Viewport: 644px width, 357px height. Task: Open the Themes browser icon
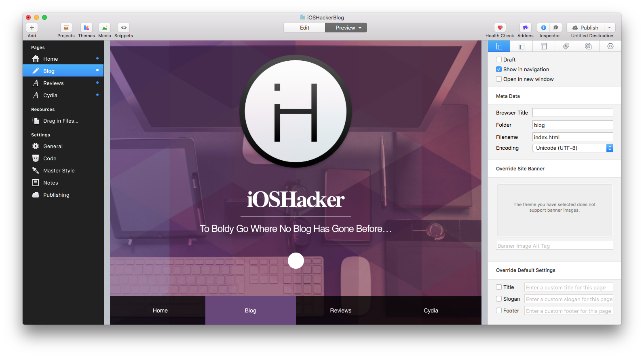(86, 28)
